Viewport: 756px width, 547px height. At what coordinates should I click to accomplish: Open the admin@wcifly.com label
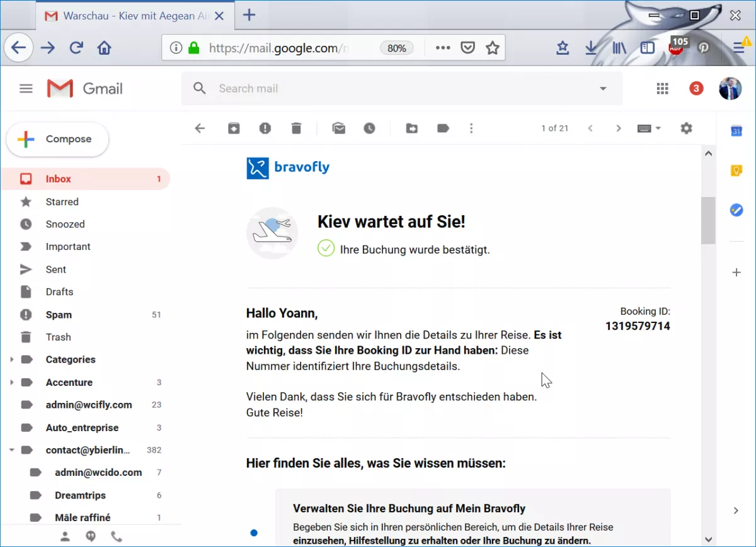[x=85, y=405]
